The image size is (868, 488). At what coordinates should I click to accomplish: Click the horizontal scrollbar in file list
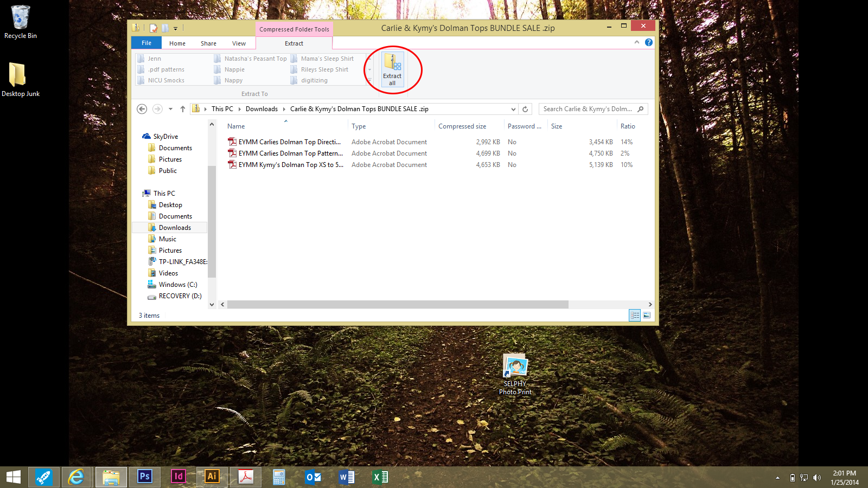[x=398, y=305]
